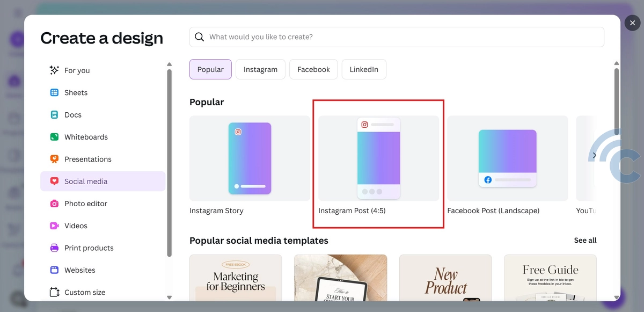Click See all social media templates
Screen dimensions: 644x312
pyautogui.click(x=585, y=240)
